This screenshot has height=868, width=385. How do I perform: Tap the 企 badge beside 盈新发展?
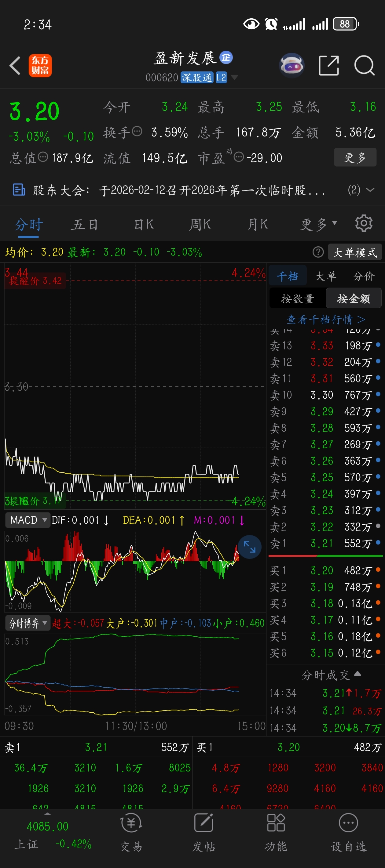pyautogui.click(x=226, y=57)
